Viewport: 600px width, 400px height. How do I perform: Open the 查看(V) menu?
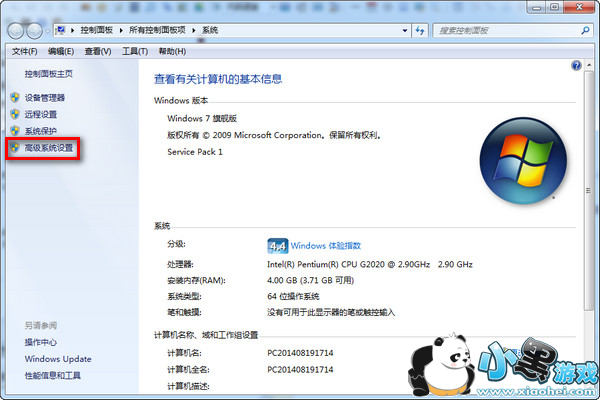point(98,51)
